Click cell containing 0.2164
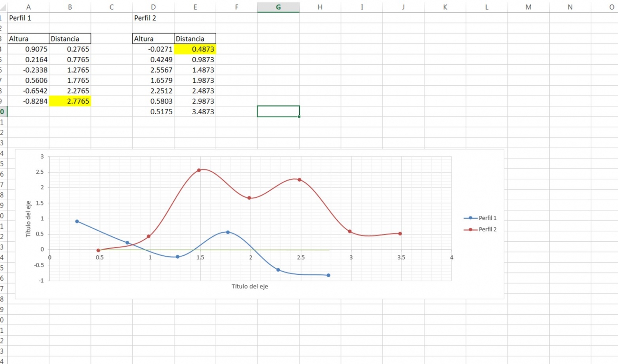This screenshot has height=364, width=618. click(x=28, y=59)
